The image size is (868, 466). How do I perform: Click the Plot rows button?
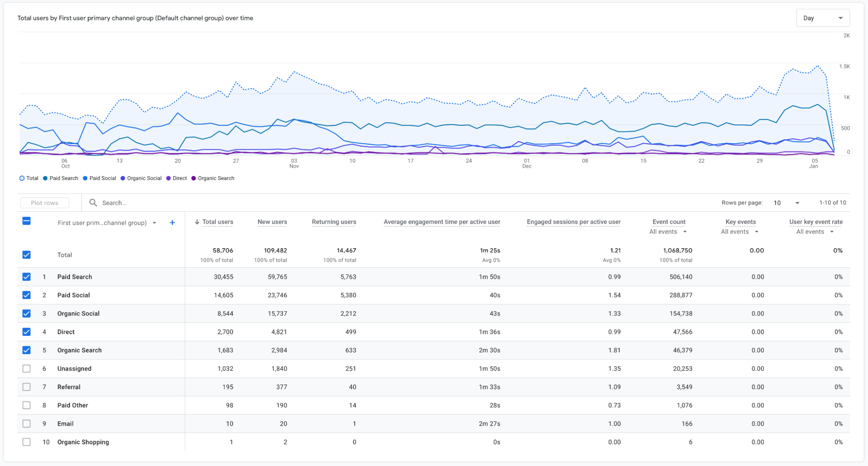pos(45,203)
